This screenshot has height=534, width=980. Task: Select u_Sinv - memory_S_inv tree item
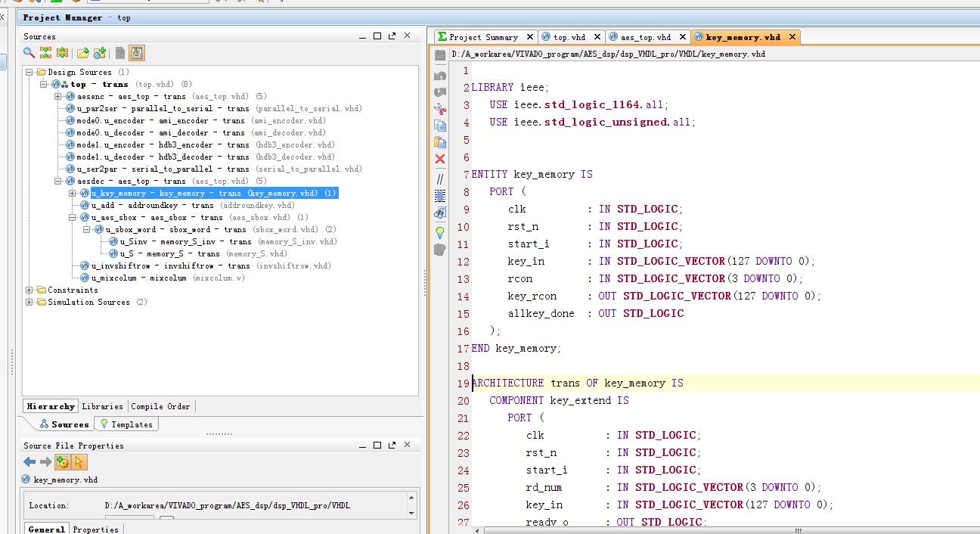tap(223, 242)
